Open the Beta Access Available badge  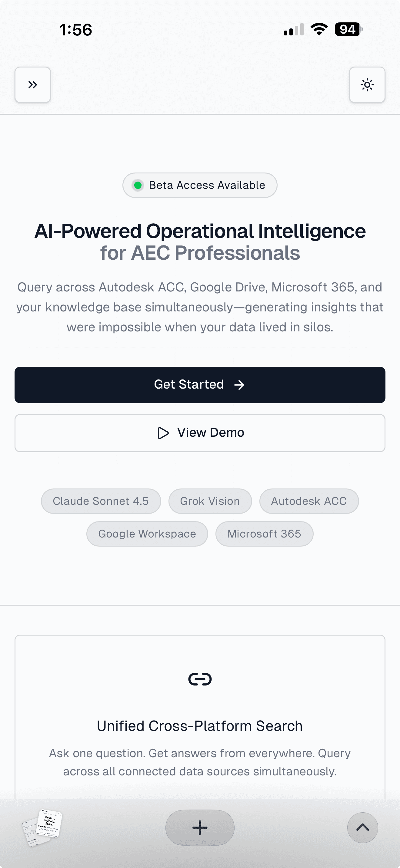(200, 185)
